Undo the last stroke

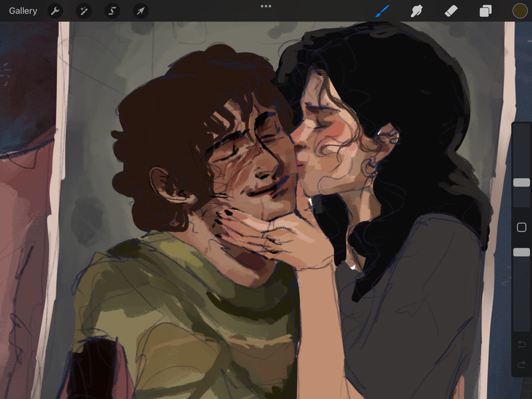click(521, 344)
